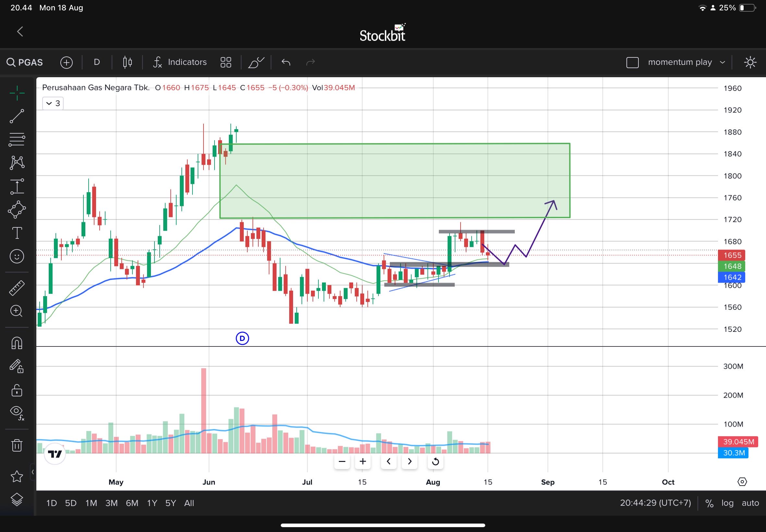Open chart settings hexagon gear icon
This screenshot has height=532, width=766.
click(742, 482)
